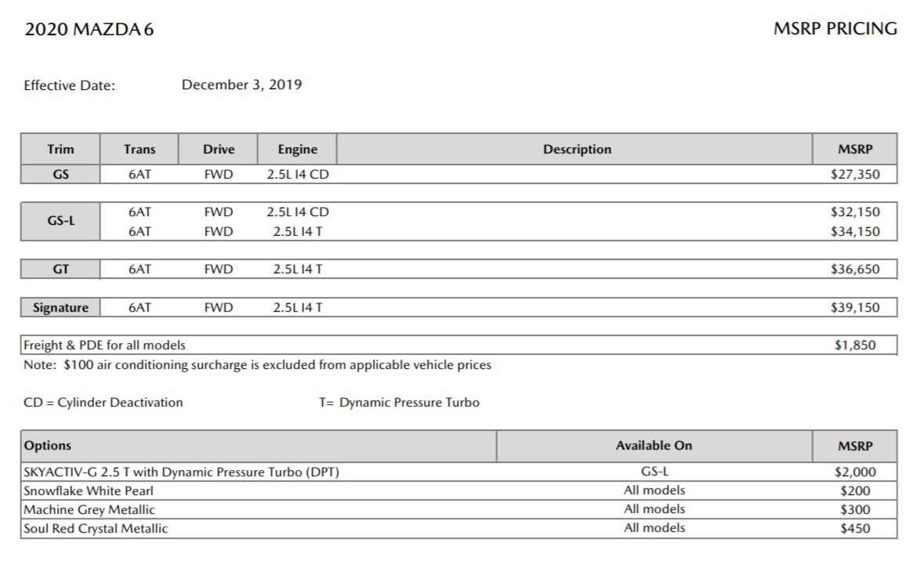Click 'GS-L' in the Available On column
The width and height of the screenshot is (924, 564).
click(654, 472)
